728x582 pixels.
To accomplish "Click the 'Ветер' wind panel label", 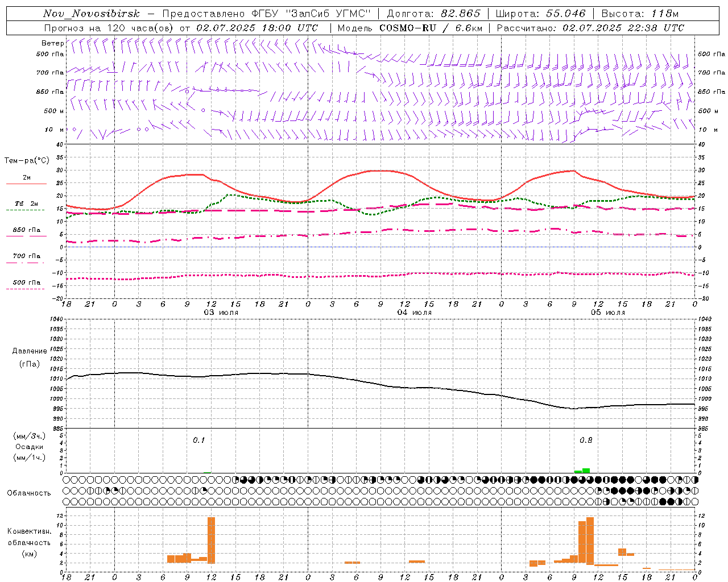I will 52,43.
